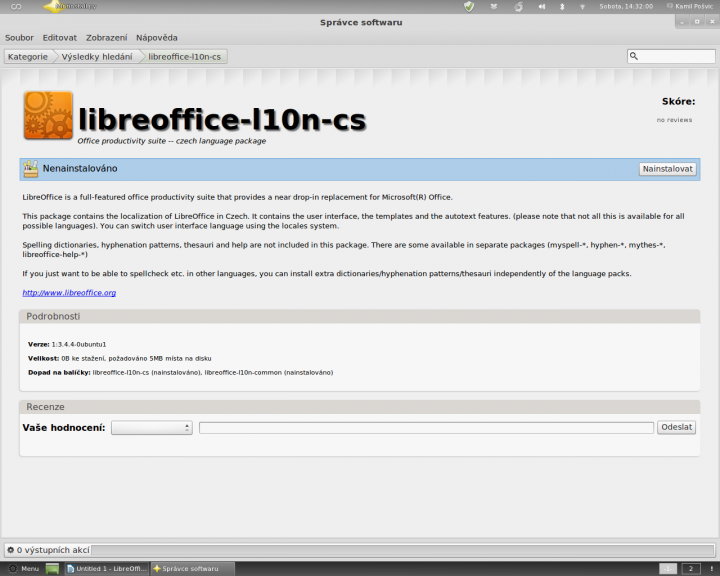Return to Výsledky hledání breadcrumb
Viewport: 720px width, 576px height.
97,56
